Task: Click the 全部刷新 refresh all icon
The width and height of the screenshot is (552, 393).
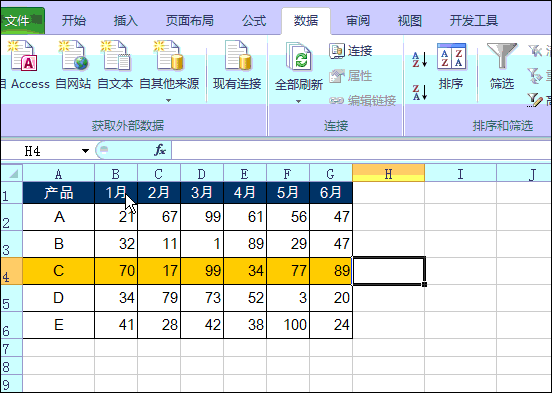Action: pyautogui.click(x=299, y=56)
